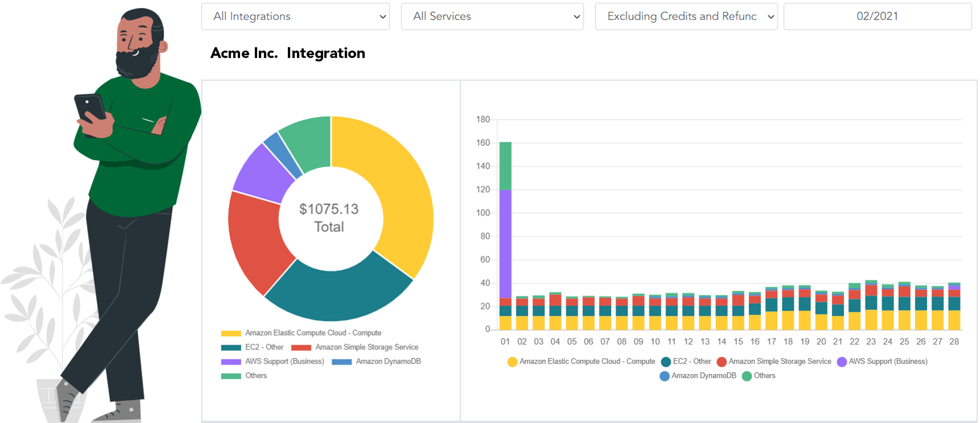Click purple AWS Support circle in bar legend
The image size is (980, 423).
842,362
